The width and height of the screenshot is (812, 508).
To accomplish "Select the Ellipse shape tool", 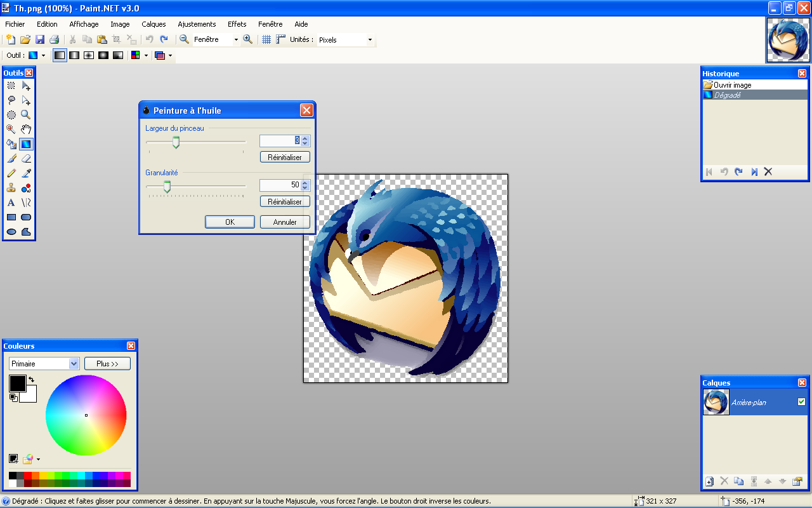I will (x=11, y=232).
